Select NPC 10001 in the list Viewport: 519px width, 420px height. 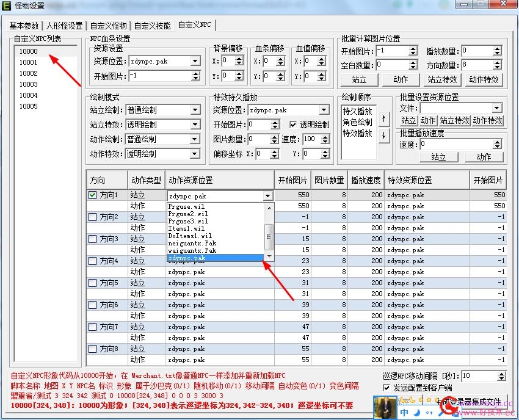(46, 62)
